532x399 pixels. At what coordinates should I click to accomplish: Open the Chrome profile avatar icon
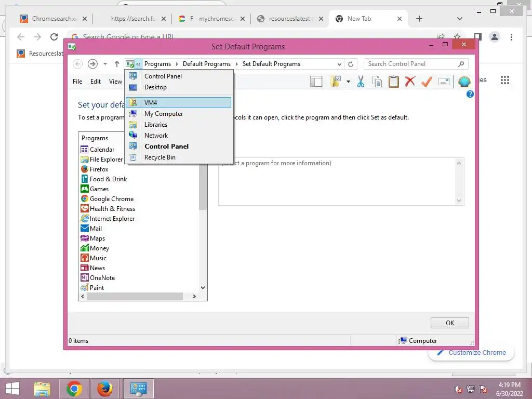[495, 37]
